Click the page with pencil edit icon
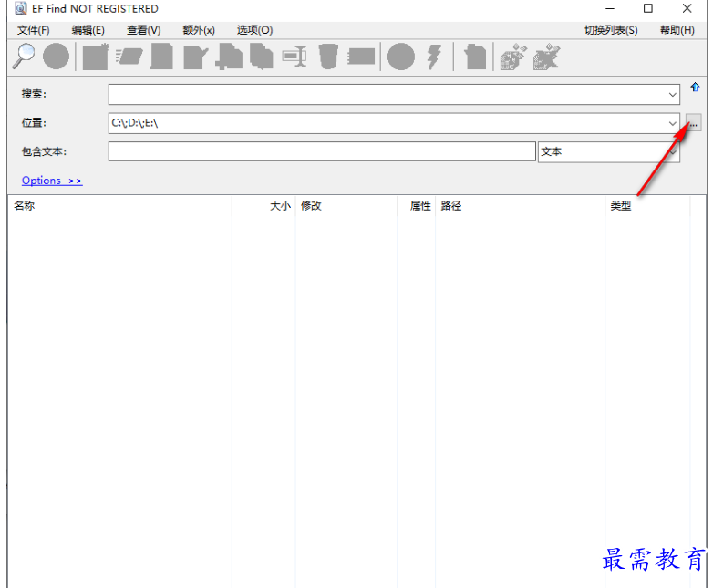This screenshot has height=588, width=713. pyautogui.click(x=195, y=57)
